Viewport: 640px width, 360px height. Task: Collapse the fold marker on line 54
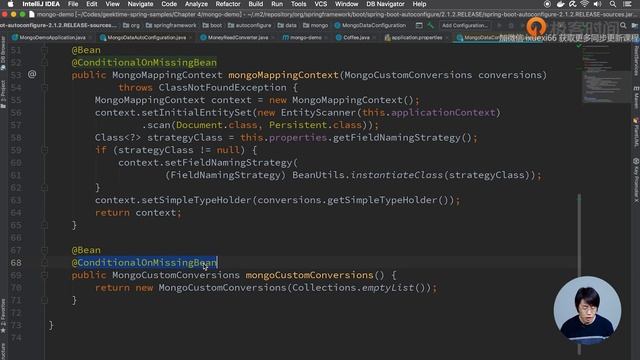[44, 87]
